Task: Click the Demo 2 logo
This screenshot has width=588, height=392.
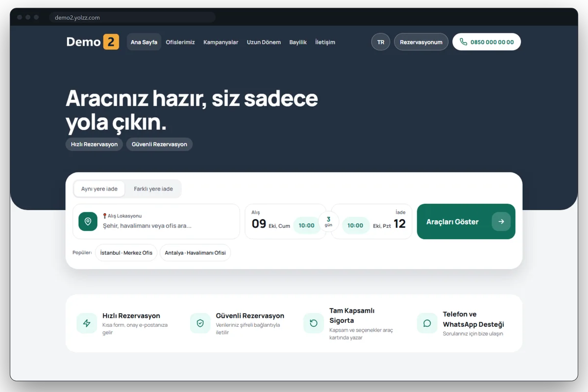Action: (93, 42)
